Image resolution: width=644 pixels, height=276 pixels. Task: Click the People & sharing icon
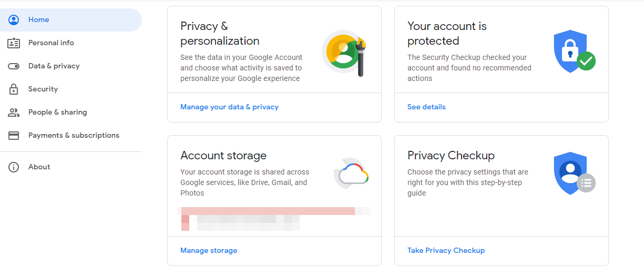[14, 113]
